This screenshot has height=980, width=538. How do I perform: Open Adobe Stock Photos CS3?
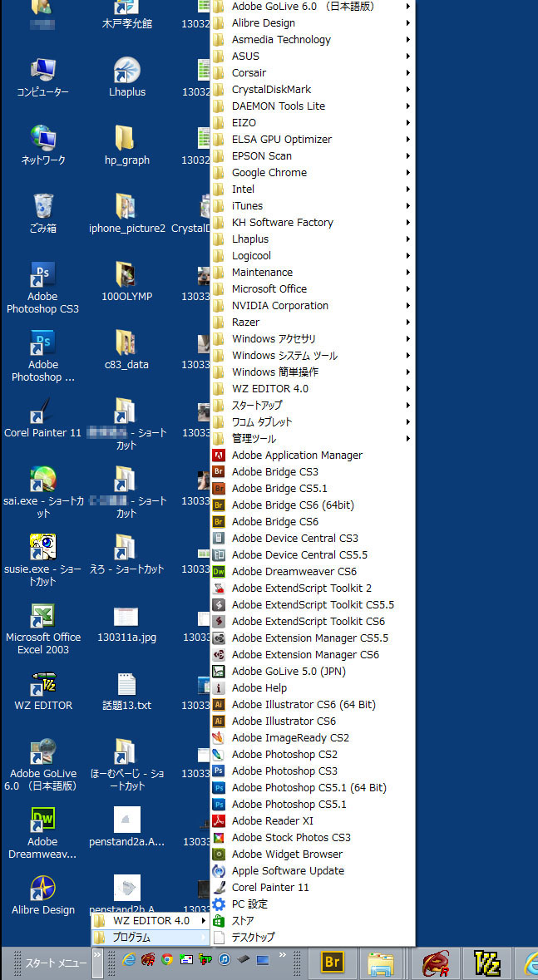pyautogui.click(x=313, y=838)
